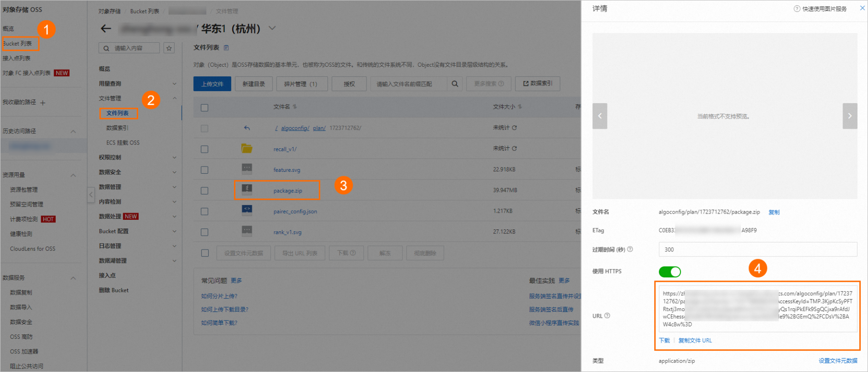The height and width of the screenshot is (372, 868).
Task: Check the recall_v1 row checkbox
Action: tap(204, 149)
